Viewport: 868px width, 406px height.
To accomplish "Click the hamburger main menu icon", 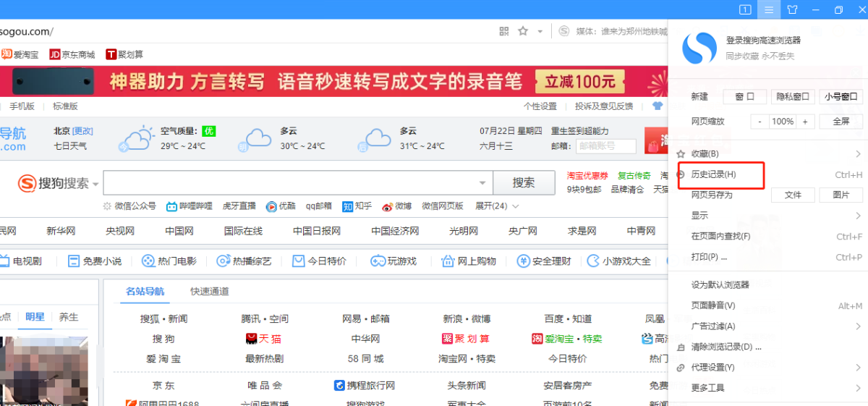I will click(x=769, y=9).
